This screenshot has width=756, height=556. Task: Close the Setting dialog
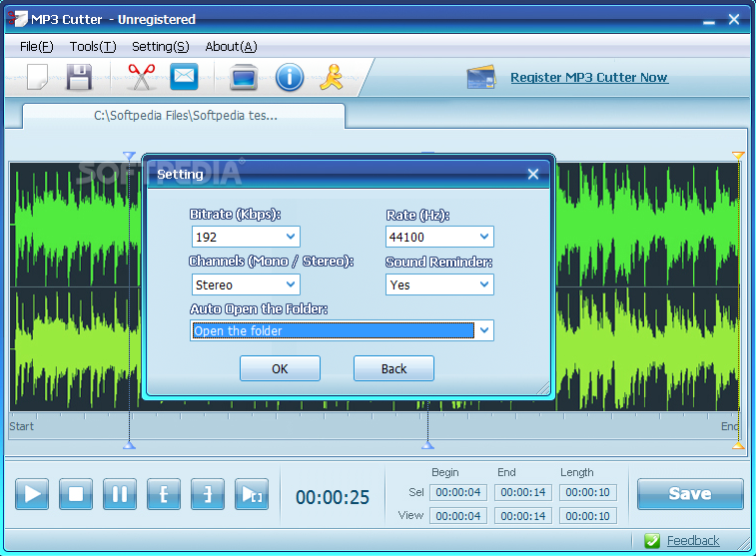(532, 174)
